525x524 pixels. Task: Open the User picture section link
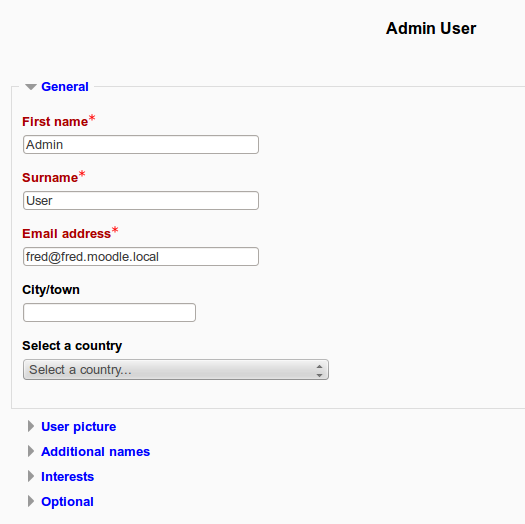(78, 427)
